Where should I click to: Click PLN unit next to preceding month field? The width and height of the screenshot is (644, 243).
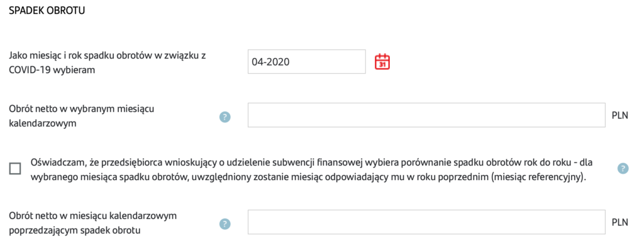pyautogui.click(x=620, y=222)
